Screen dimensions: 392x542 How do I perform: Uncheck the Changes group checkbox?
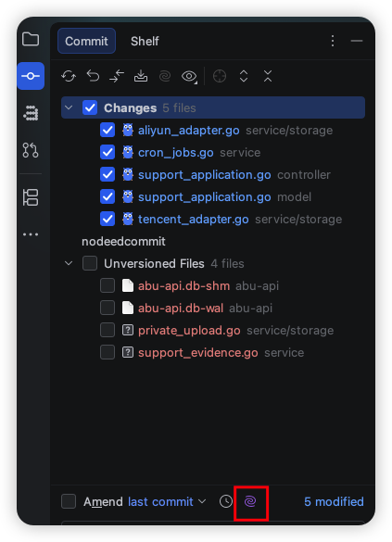(90, 107)
